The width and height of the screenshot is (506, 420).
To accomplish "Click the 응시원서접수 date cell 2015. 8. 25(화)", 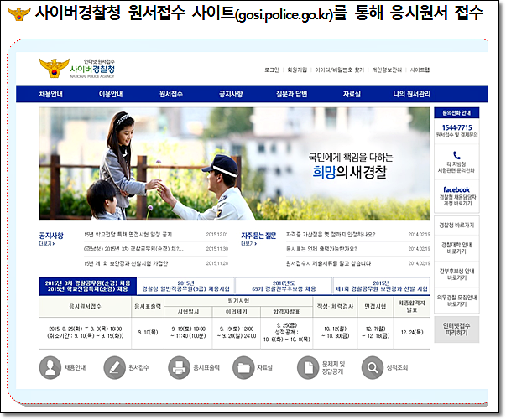I will pyautogui.click(x=86, y=332).
